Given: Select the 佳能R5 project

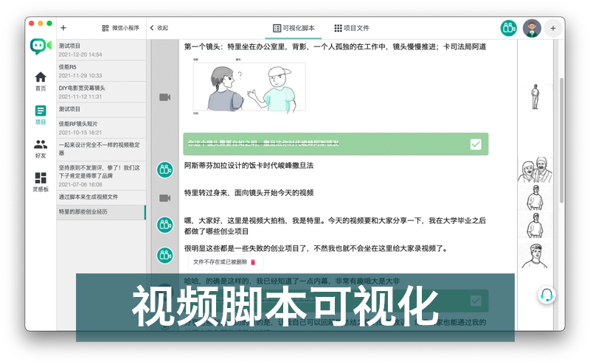Looking at the screenshot, I should coord(101,71).
